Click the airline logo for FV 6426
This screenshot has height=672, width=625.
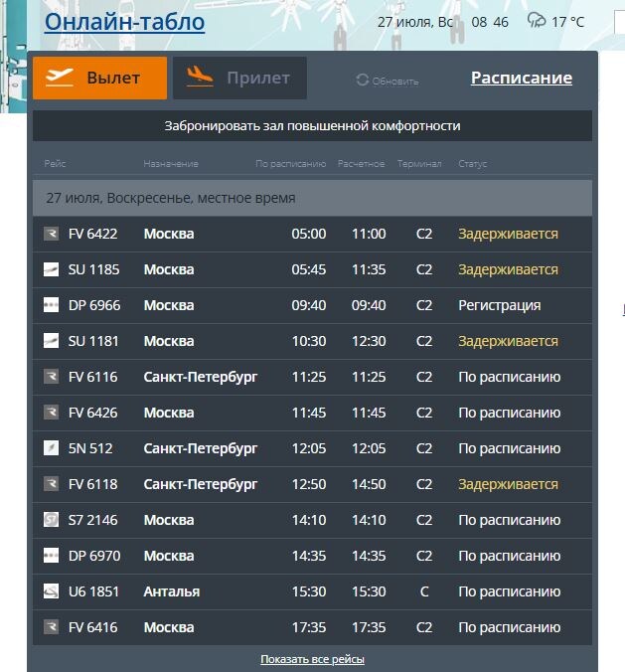click(51, 413)
